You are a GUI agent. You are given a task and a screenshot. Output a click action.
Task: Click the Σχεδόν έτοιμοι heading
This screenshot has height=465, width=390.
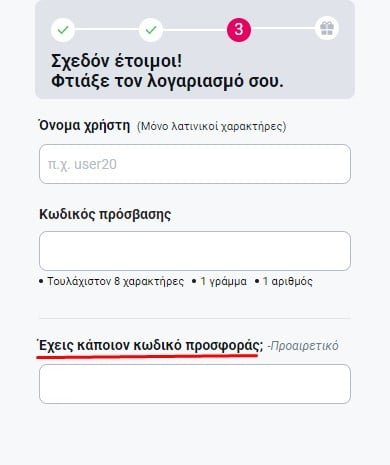tap(117, 61)
